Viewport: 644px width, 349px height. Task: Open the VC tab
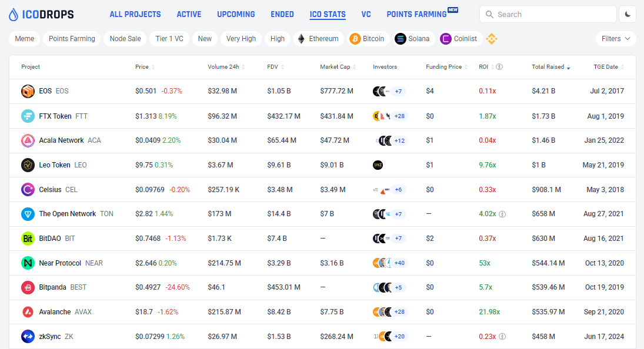coord(366,14)
